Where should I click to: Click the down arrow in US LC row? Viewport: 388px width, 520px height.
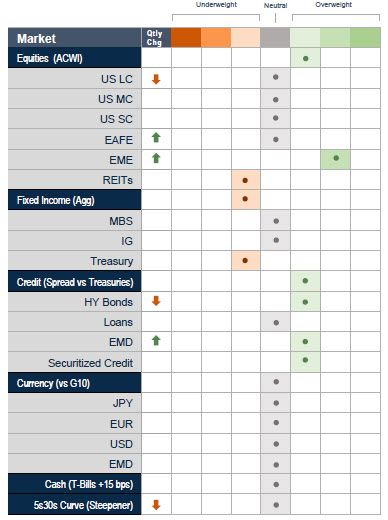[156, 79]
